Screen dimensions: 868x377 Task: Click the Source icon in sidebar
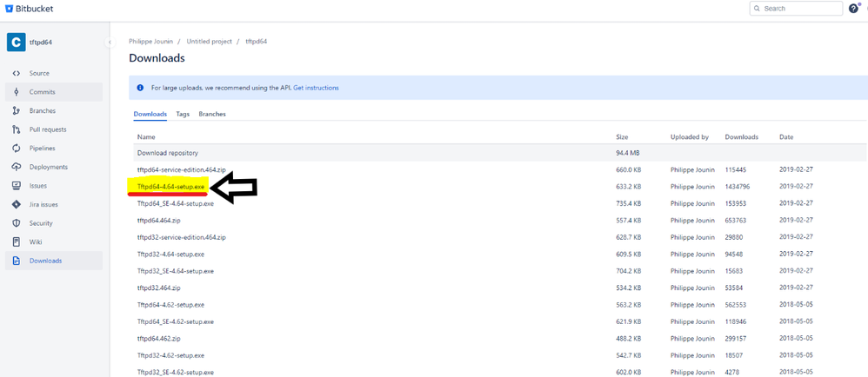pos(17,73)
